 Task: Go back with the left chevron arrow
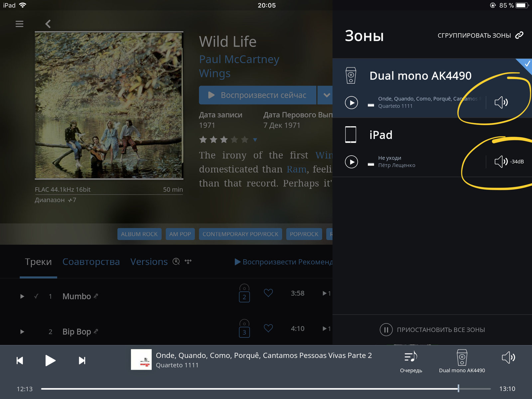point(48,24)
